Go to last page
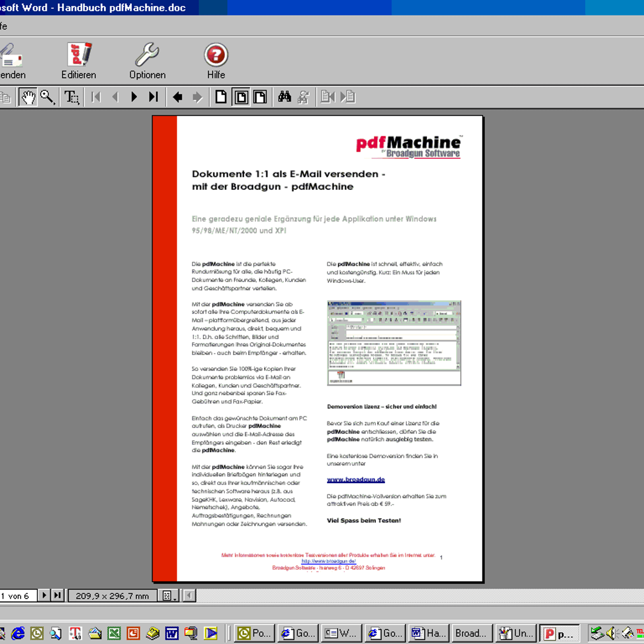The width and height of the screenshot is (644, 644). (x=153, y=97)
